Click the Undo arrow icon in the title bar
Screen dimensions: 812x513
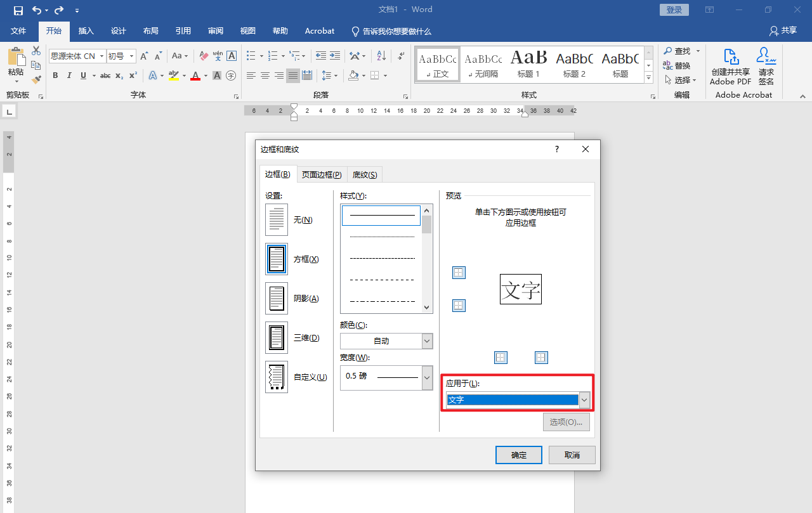click(x=37, y=10)
